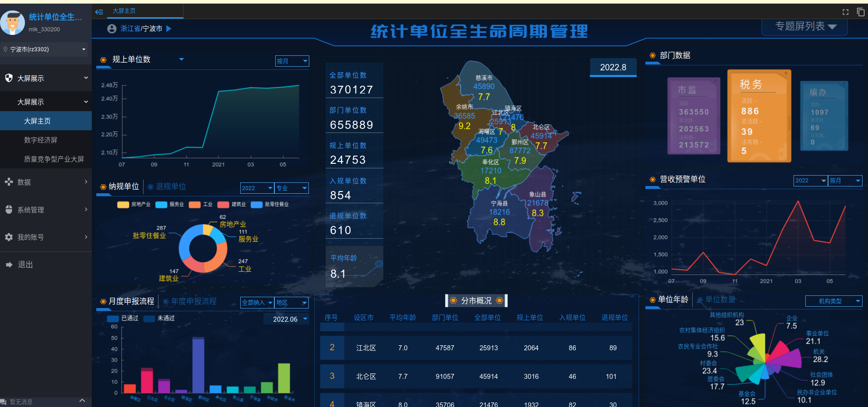Click the 我的账号 gear icon
Image resolution: width=868 pixels, height=407 pixels.
pyautogui.click(x=9, y=237)
